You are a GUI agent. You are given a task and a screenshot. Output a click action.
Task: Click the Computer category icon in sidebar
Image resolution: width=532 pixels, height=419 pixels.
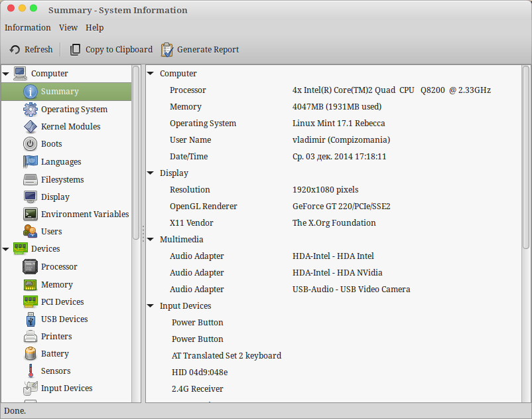[x=20, y=74]
